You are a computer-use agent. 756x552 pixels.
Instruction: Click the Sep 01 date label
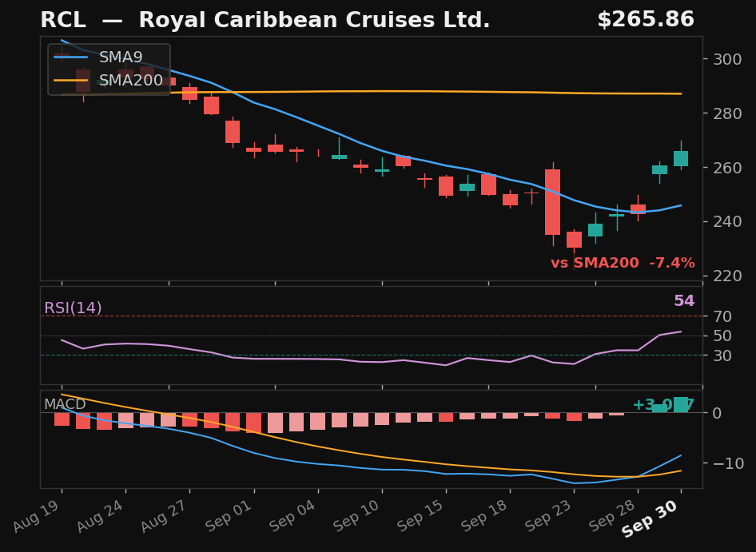click(229, 516)
